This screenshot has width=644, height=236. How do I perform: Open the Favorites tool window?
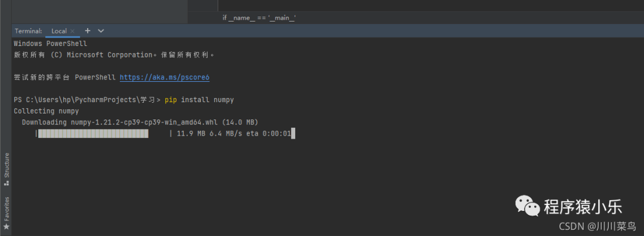tap(6, 213)
